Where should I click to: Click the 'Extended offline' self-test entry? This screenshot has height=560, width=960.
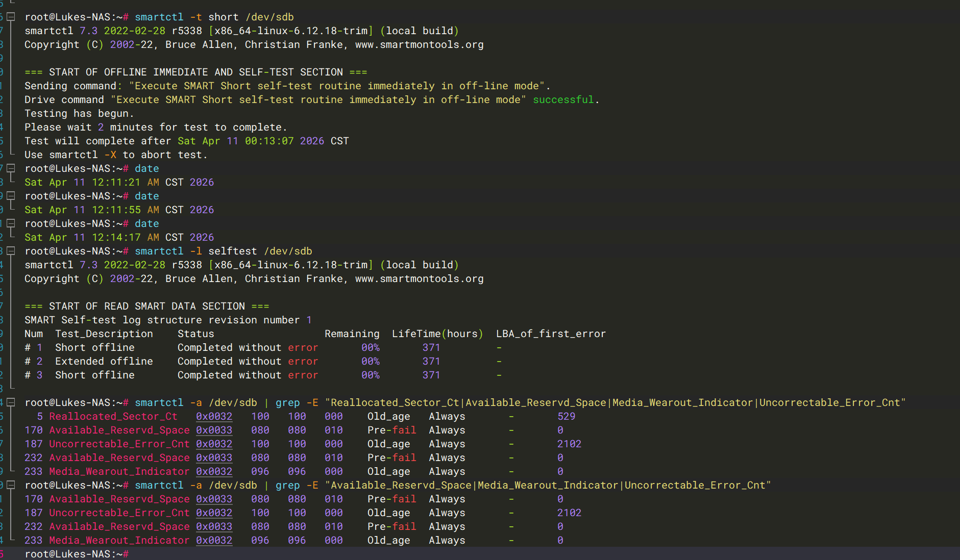tap(104, 361)
